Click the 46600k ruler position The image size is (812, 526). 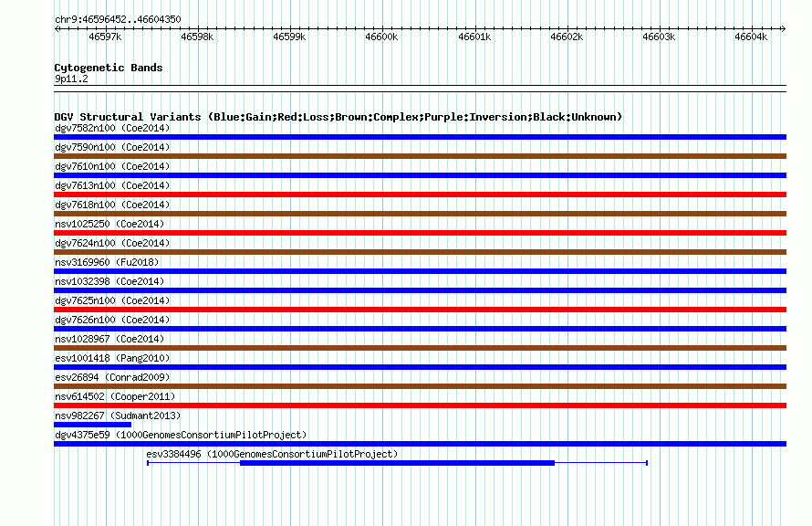coord(381,37)
